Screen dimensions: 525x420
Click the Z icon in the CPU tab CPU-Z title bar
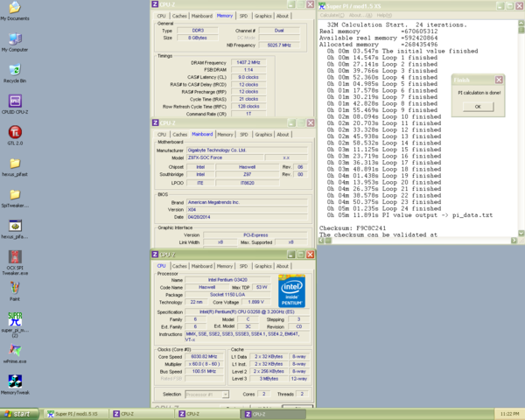tap(155, 255)
